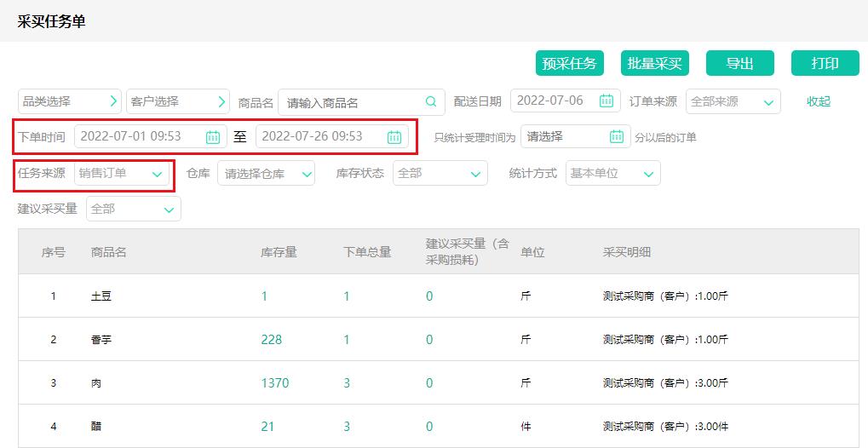The height and width of the screenshot is (448, 868).
Task: Click calendar icon in 下单时间 start date
Action: (x=213, y=137)
